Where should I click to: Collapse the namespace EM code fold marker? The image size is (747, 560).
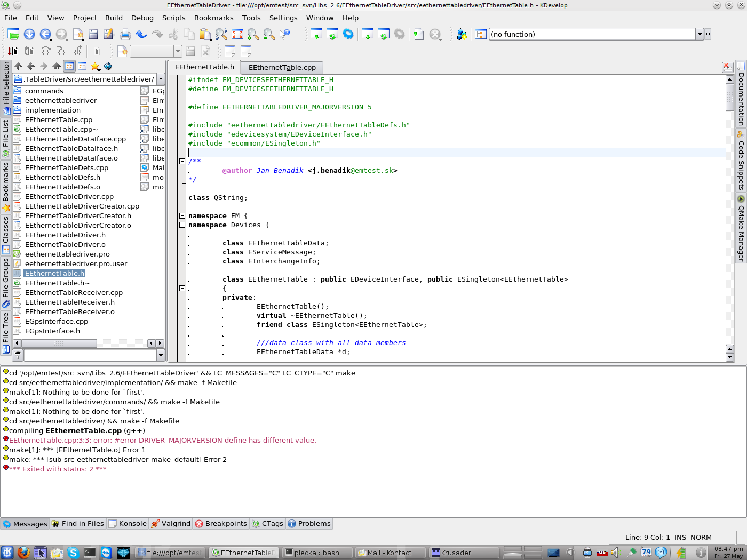(x=182, y=216)
